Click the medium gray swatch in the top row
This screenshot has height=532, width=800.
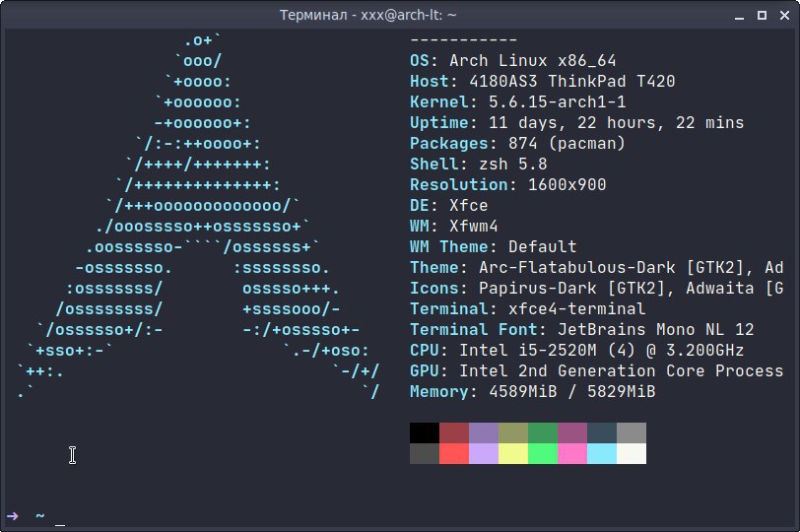click(632, 432)
